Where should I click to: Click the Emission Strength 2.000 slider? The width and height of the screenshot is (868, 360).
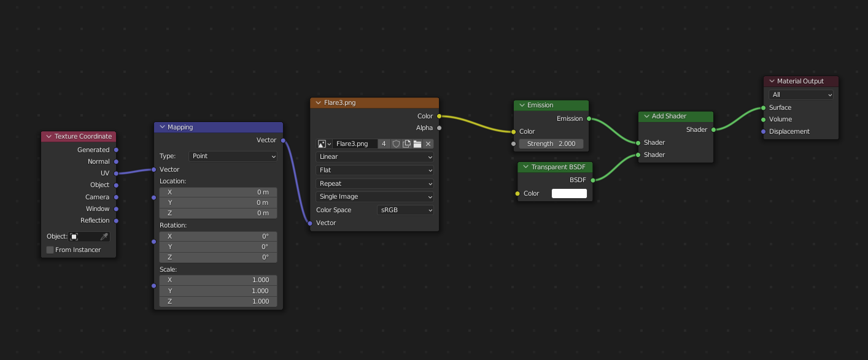tap(551, 144)
